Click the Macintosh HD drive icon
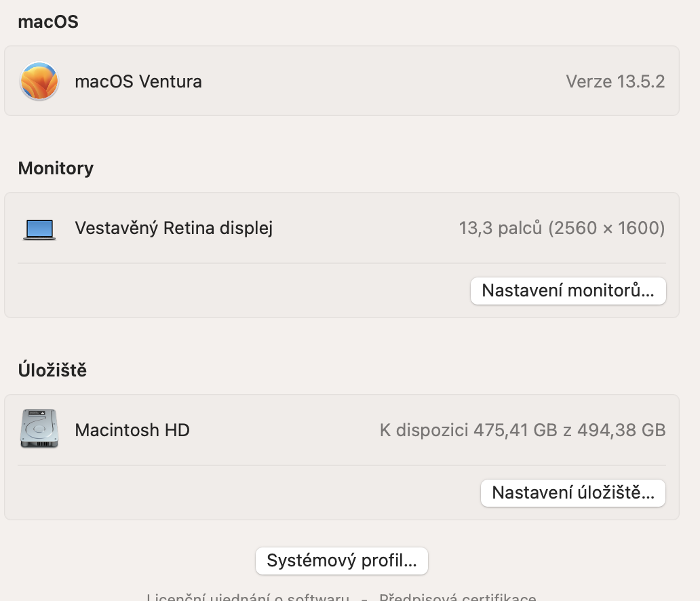This screenshot has height=601, width=700. 39,429
